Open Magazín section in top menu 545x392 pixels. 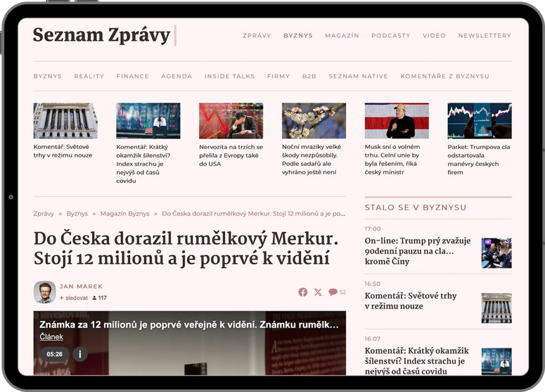tap(342, 36)
